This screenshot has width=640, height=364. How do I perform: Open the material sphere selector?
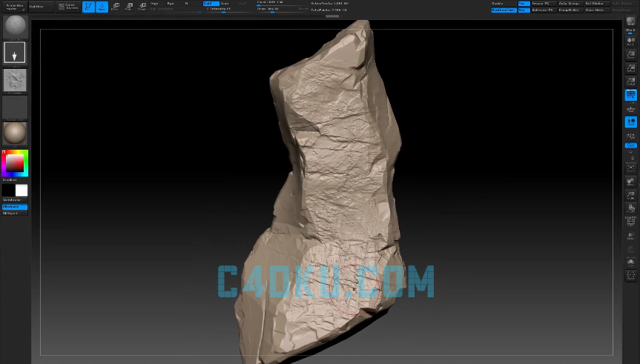(15, 133)
